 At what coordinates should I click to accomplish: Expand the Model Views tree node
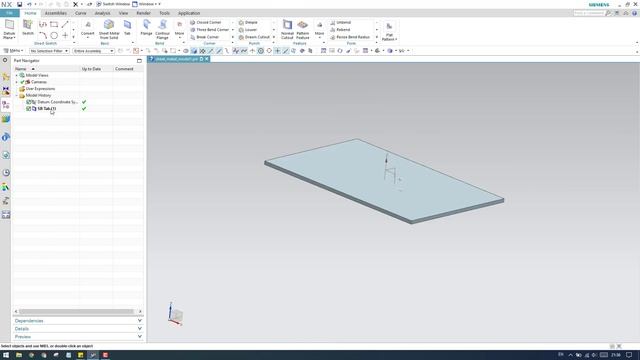point(17,76)
